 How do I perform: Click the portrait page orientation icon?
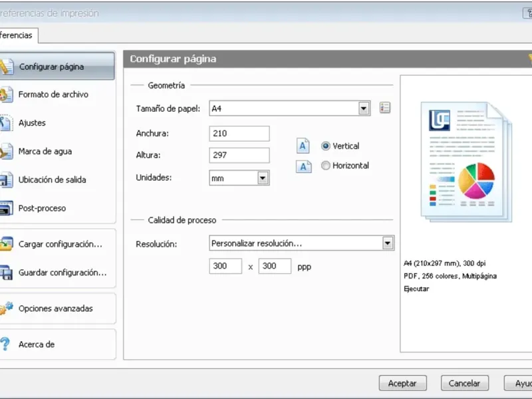[x=303, y=146]
